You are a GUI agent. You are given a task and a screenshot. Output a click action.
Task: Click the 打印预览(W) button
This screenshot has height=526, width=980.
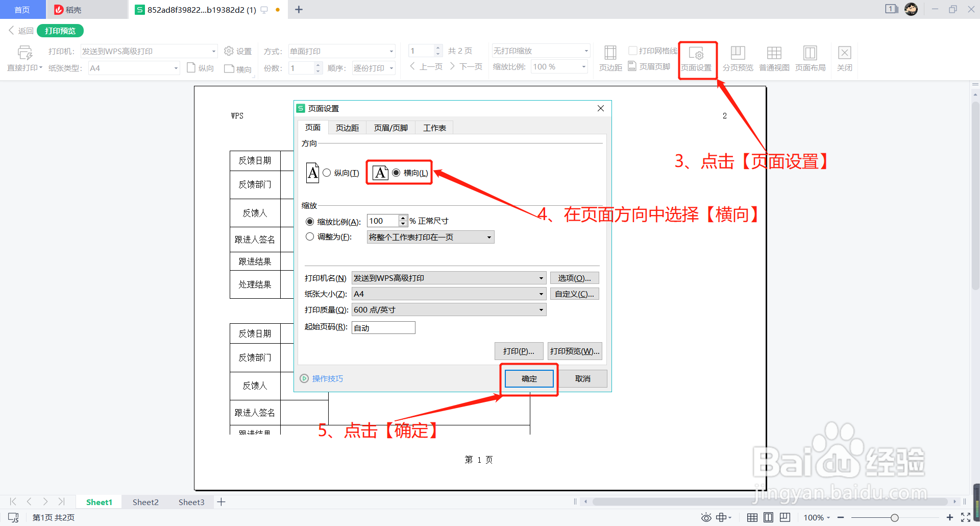tap(574, 351)
